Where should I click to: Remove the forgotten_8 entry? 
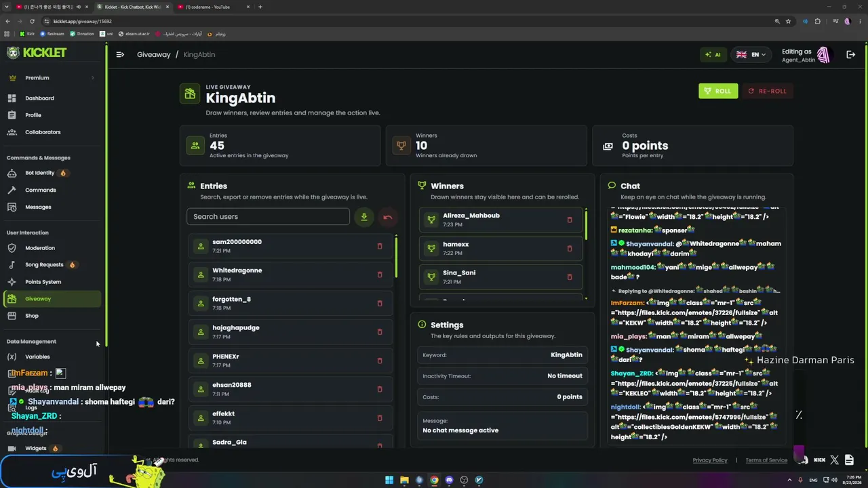tap(380, 303)
